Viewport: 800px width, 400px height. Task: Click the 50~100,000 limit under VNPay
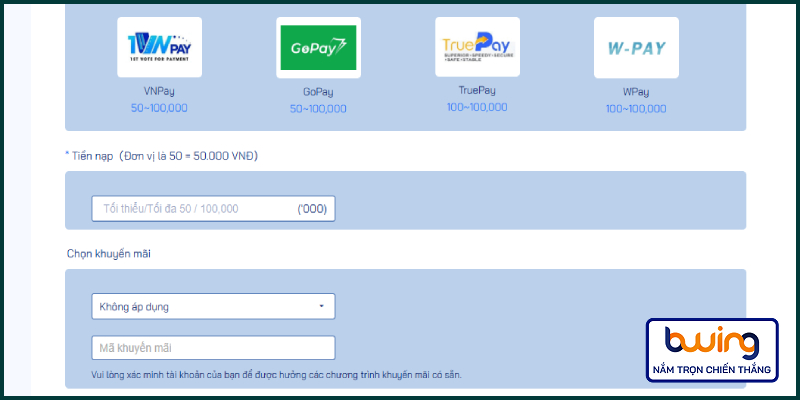click(159, 108)
